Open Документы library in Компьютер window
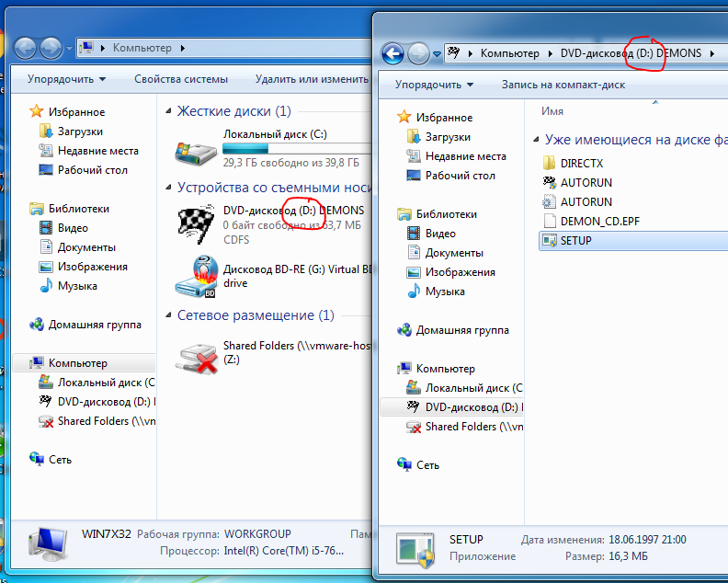This screenshot has height=583, width=728. [x=86, y=247]
